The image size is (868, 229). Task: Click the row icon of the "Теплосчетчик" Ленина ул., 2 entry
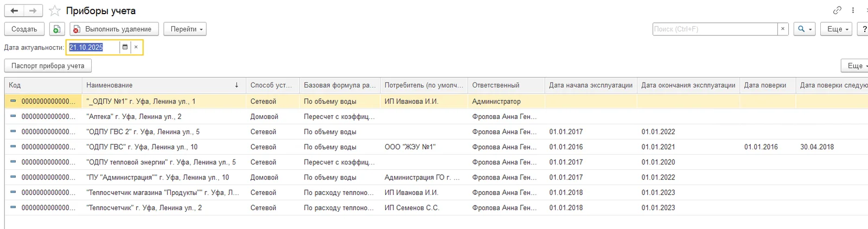pyautogui.click(x=13, y=207)
